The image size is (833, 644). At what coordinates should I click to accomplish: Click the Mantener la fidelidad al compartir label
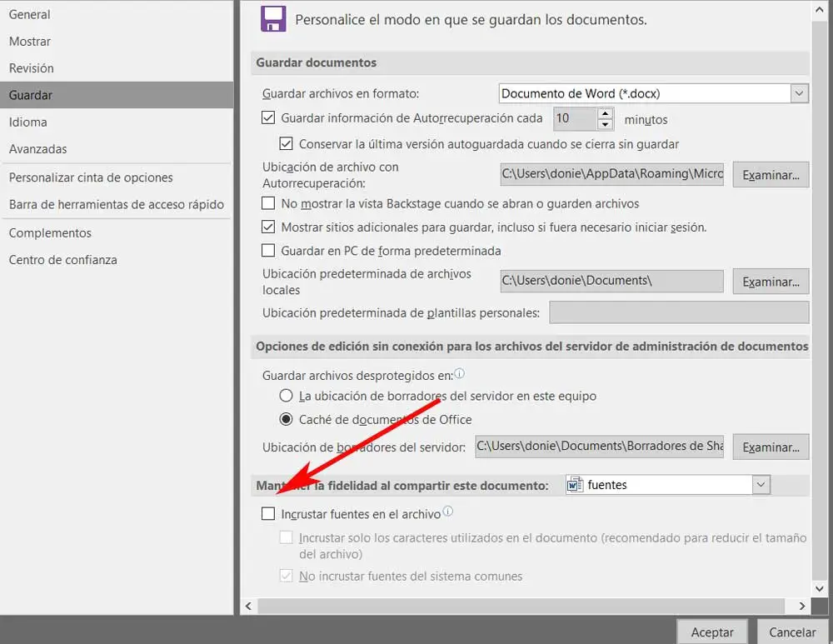click(x=402, y=486)
